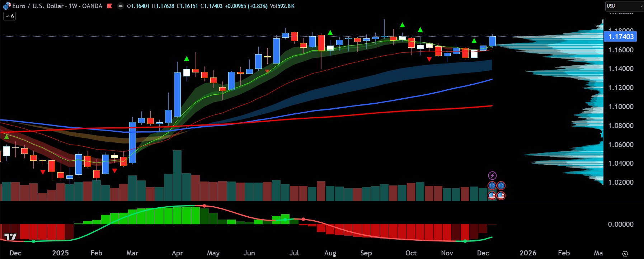Click the left EU flag event icon
This screenshot has height=259, width=644.
pos(492,185)
